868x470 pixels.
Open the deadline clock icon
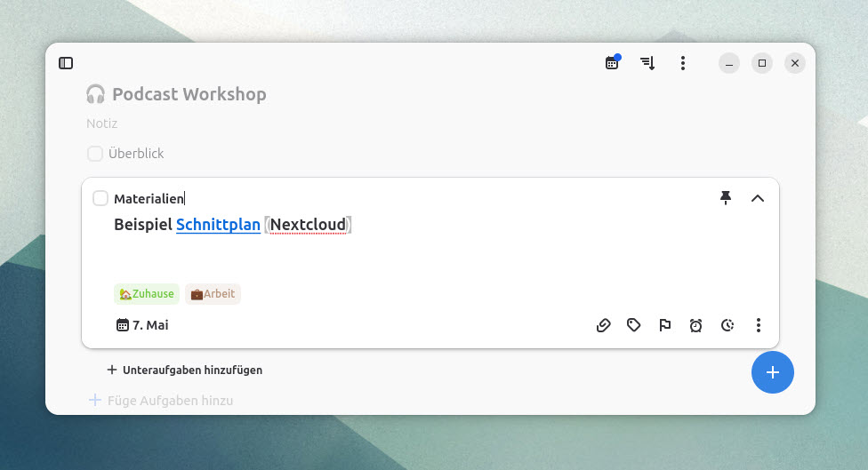[x=727, y=326]
